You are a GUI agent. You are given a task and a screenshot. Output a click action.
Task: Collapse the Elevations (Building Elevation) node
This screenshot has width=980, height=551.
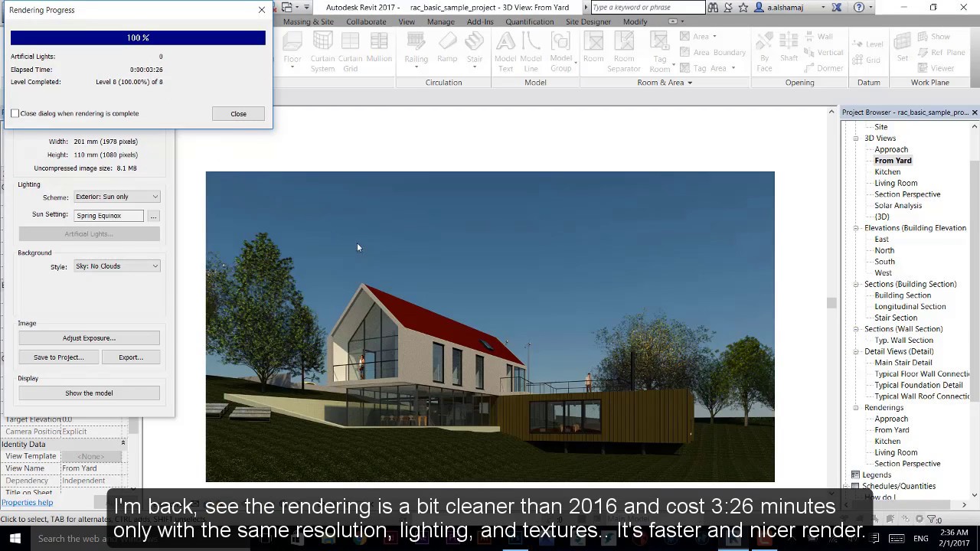pos(856,228)
